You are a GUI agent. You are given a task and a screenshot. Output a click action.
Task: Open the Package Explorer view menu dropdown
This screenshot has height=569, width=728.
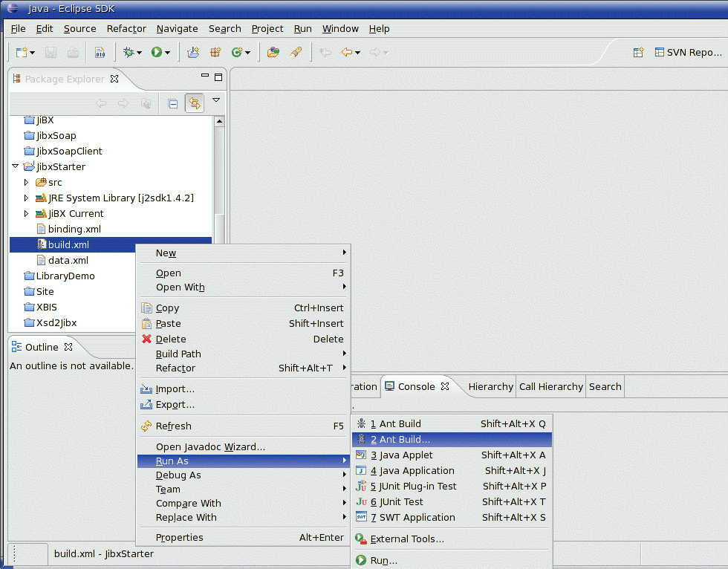pyautogui.click(x=216, y=100)
